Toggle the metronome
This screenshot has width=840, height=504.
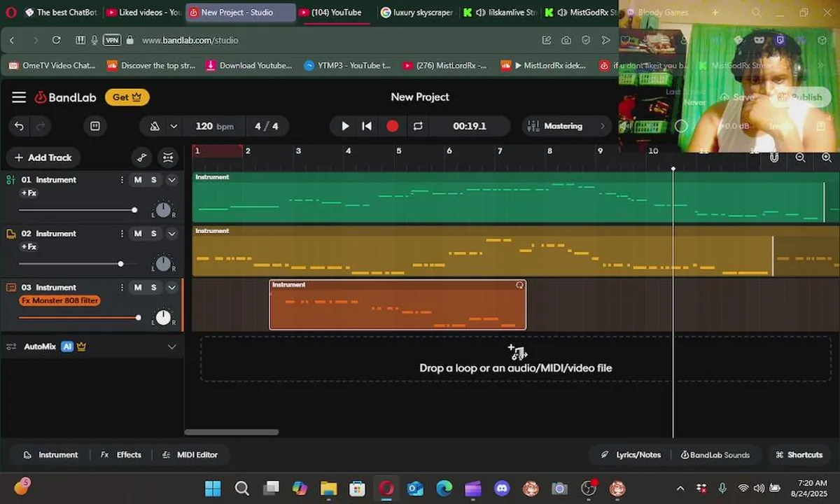click(x=155, y=126)
